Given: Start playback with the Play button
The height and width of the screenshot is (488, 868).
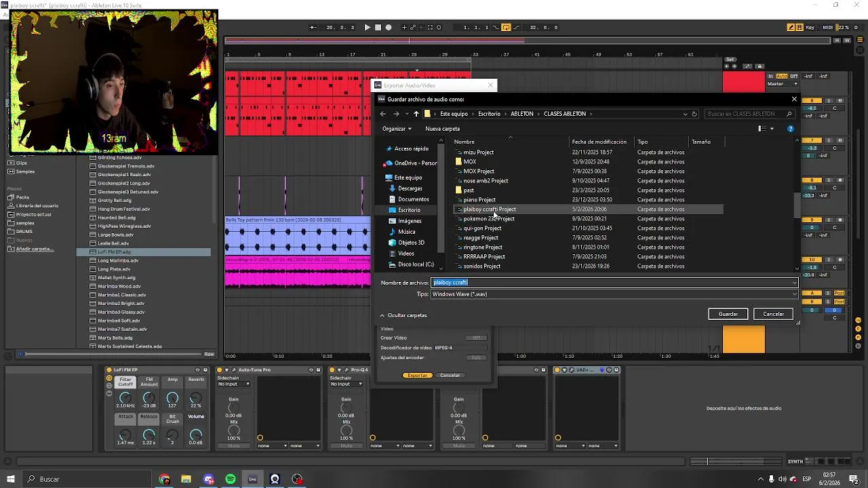Looking at the screenshot, I should tap(368, 28).
